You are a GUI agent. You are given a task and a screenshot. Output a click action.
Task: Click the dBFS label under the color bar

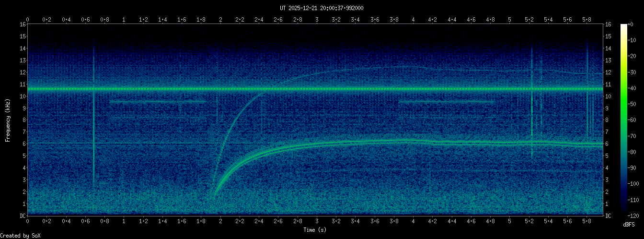click(x=629, y=225)
